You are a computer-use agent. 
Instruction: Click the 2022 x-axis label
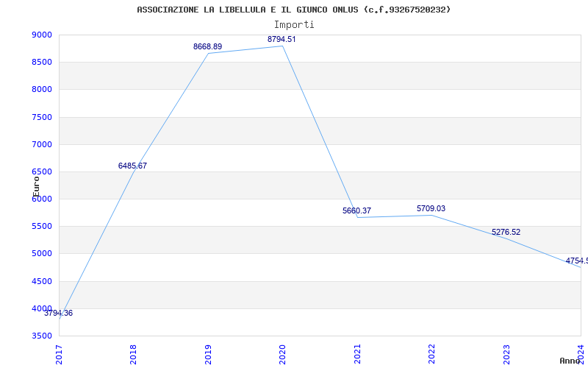(431, 354)
